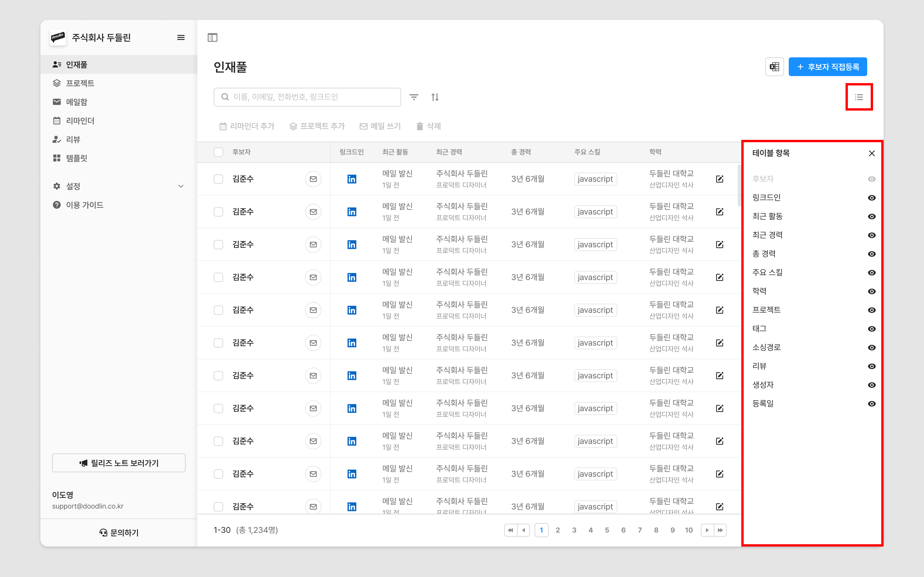Screen dimensions: 924x577
Task: Select the first 김준수 row checkbox
Action: (x=218, y=179)
